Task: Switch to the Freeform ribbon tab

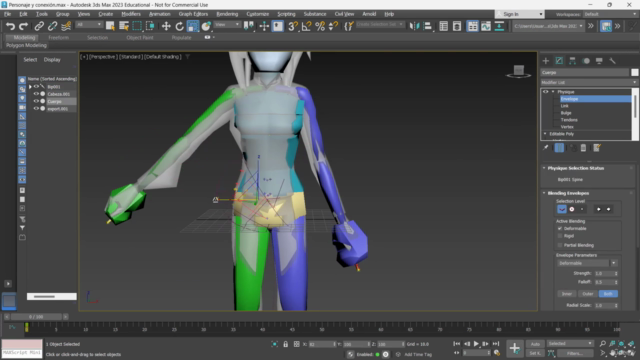Action: tap(58, 38)
